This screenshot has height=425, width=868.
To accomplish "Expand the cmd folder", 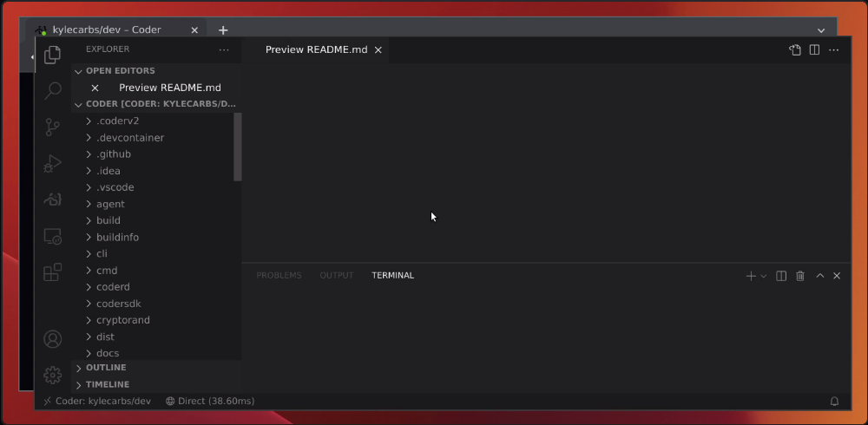I will pyautogui.click(x=154, y=271).
